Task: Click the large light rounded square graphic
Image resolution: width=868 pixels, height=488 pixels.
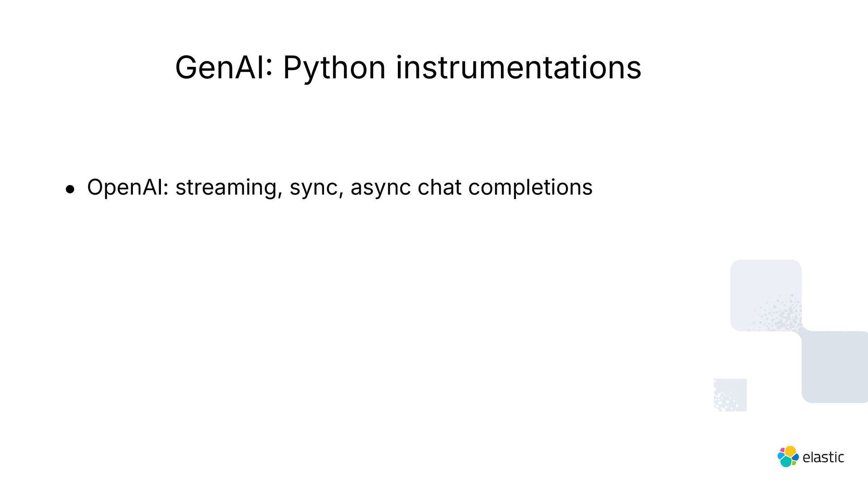Action: point(766,296)
